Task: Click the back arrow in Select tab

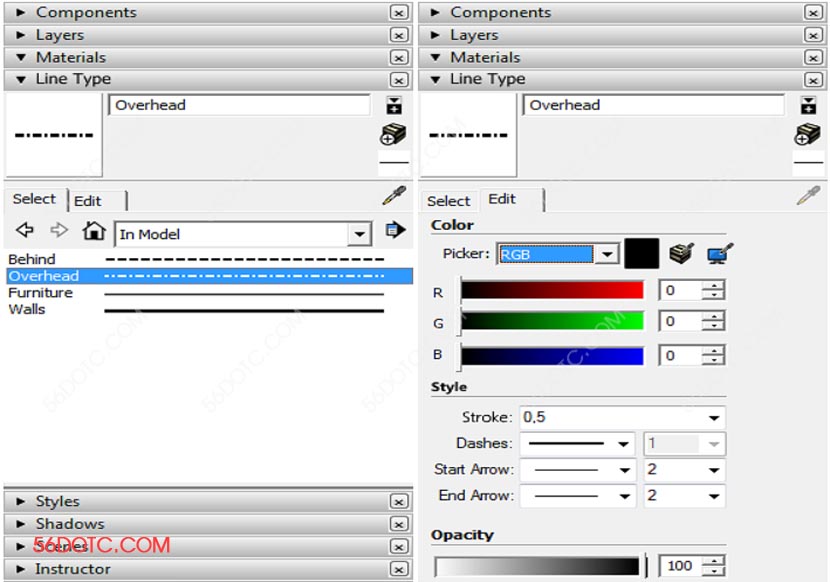Action: pyautogui.click(x=25, y=232)
